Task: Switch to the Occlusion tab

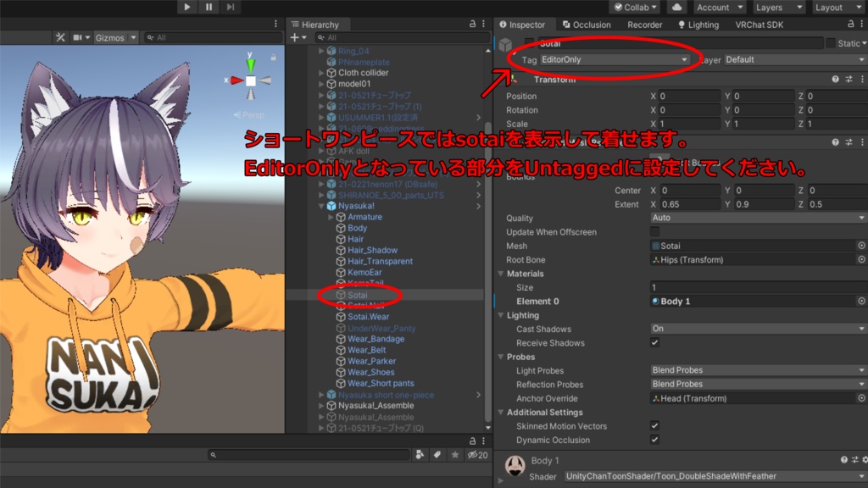Action: 587,25
